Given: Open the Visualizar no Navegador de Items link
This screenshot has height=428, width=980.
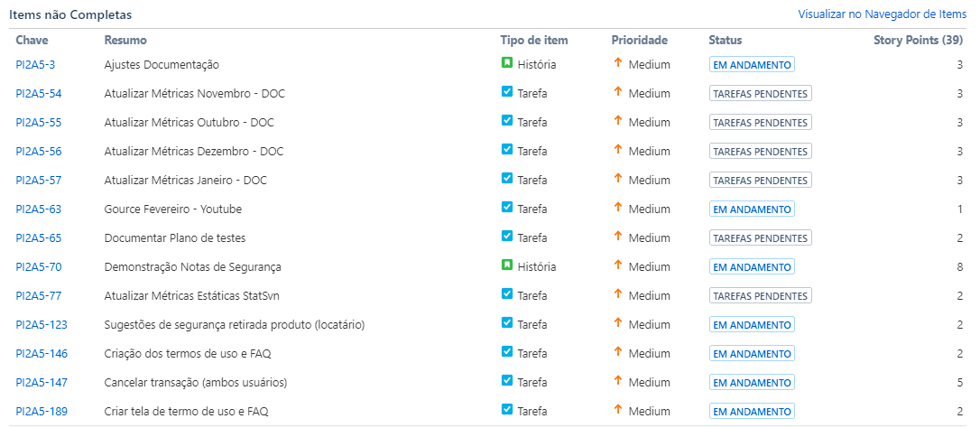Looking at the screenshot, I should point(883,14).
